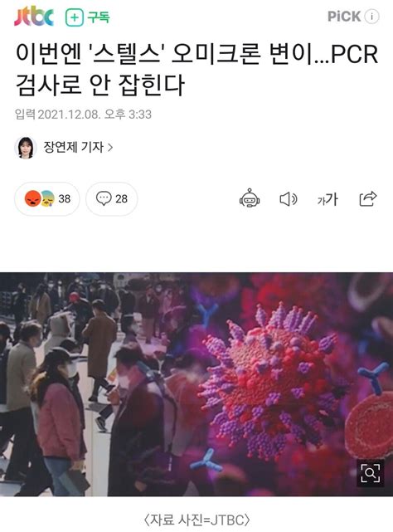Select the angry face reaction emoji
The image size is (393, 532).
[32, 198]
